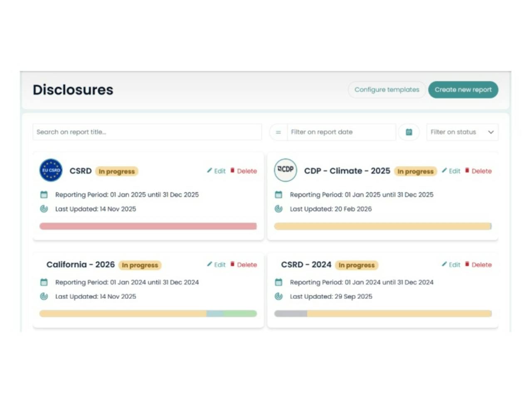Click California - 2026 edit pencil icon

pos(209,264)
